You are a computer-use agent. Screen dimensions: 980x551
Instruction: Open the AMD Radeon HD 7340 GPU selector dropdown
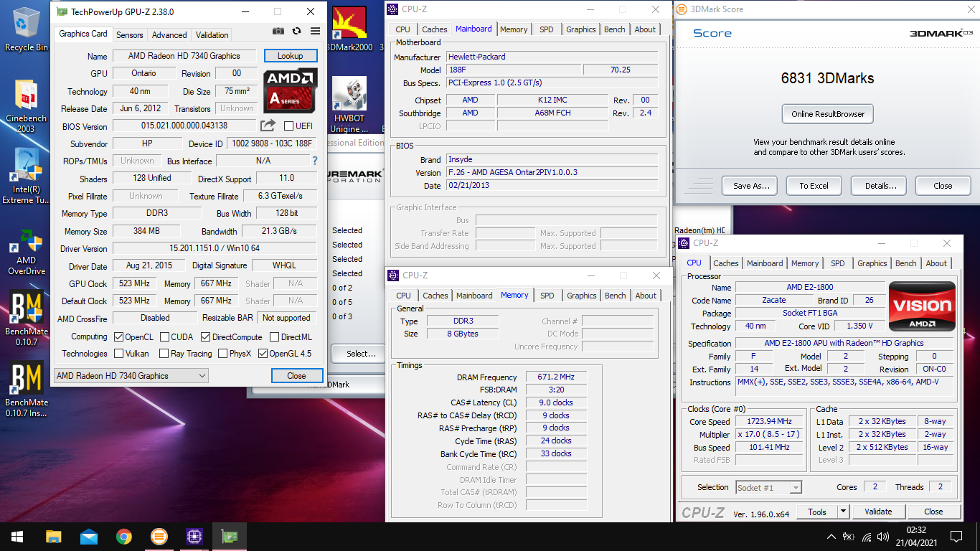tap(131, 376)
